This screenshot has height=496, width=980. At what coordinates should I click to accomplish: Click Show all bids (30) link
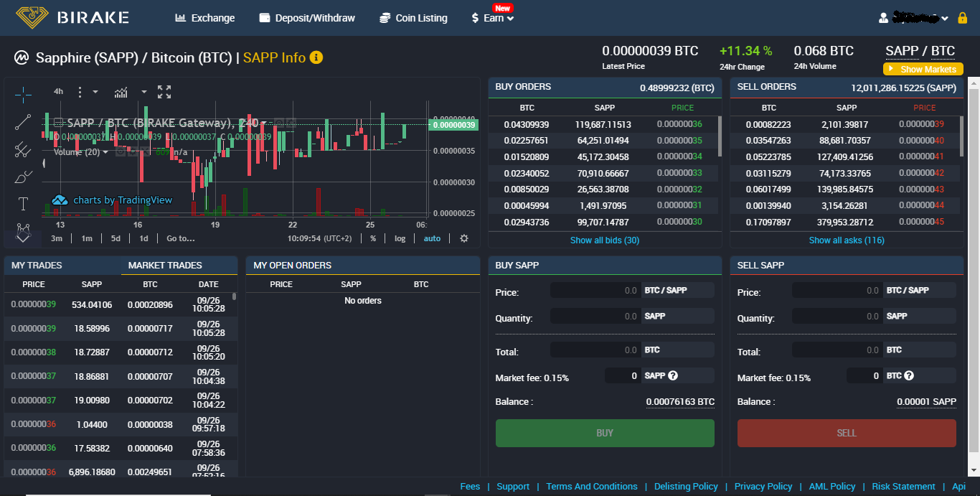604,240
